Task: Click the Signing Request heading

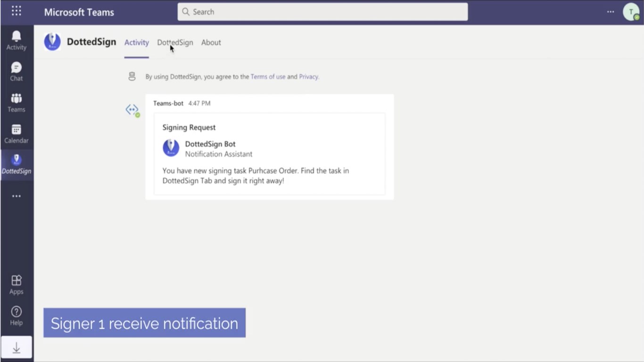Action: pyautogui.click(x=189, y=127)
